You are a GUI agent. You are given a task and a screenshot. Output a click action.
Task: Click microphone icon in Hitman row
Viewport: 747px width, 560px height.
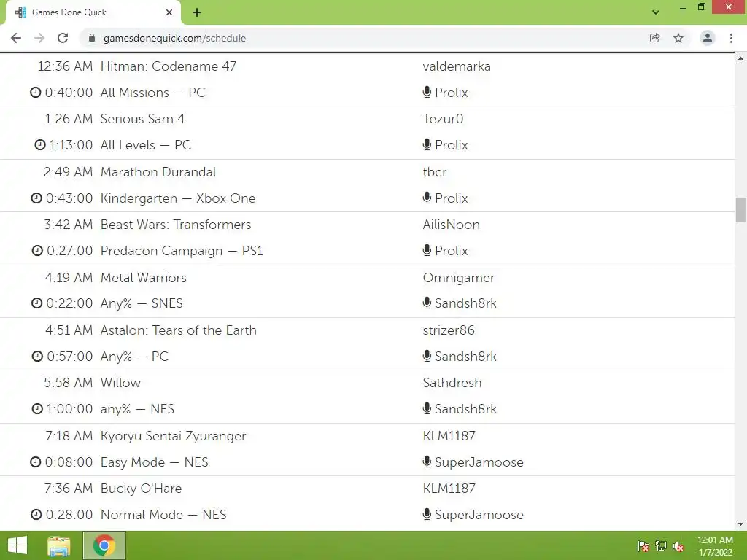tap(427, 92)
